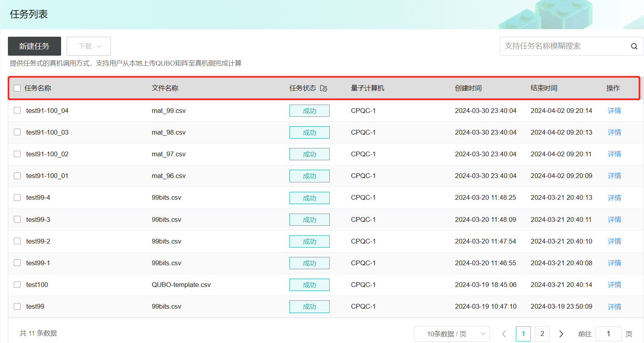The height and width of the screenshot is (343, 644).
Task: Click the task status filter icon
Action: point(323,88)
